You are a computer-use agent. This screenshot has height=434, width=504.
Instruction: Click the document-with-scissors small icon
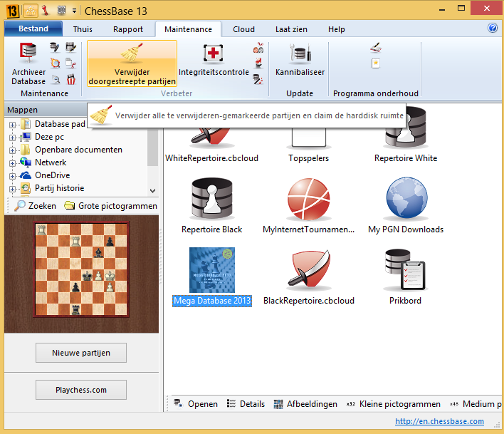[x=70, y=63]
